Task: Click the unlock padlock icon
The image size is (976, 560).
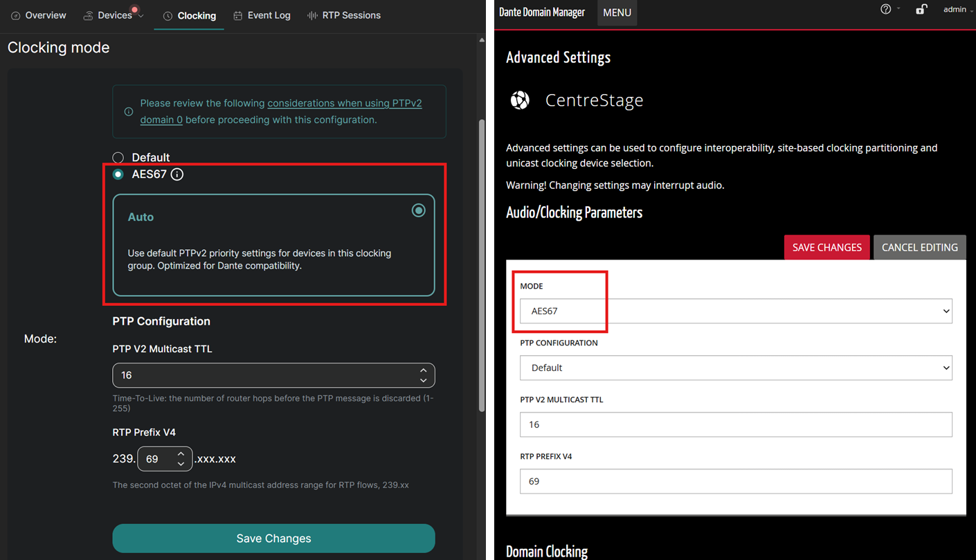Action: coord(921,10)
